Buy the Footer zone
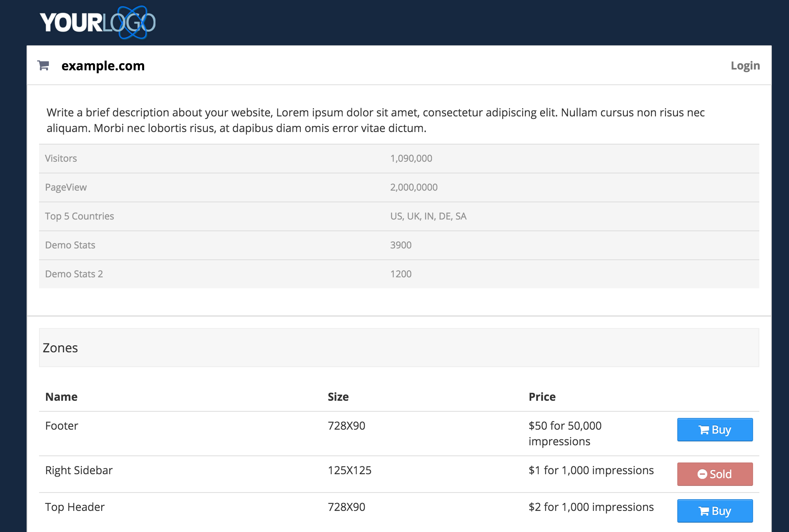The width and height of the screenshot is (789, 532). click(714, 430)
